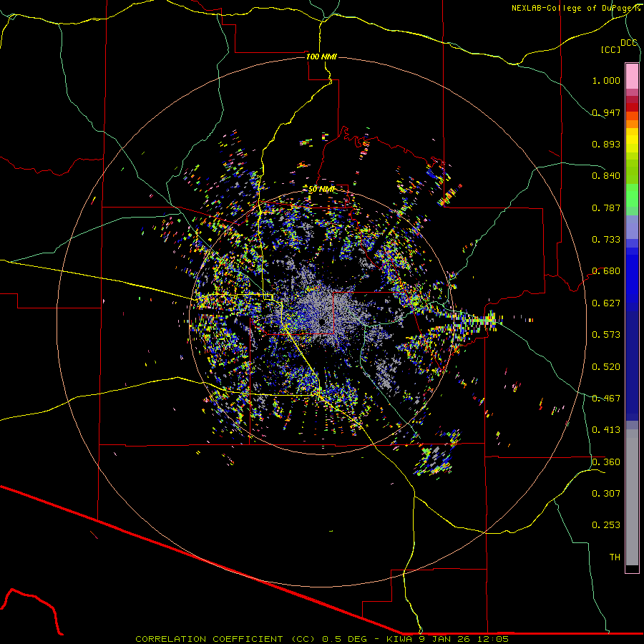
Task: Pick the pink swatch on the color bar
Action: pos(632,77)
